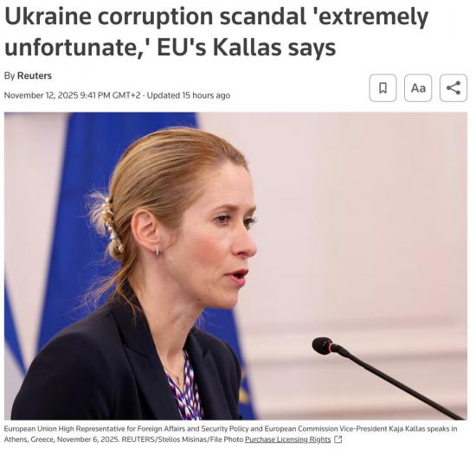
Task: Click the 'extremely' word in the headline
Action: pyautogui.click(x=374, y=17)
